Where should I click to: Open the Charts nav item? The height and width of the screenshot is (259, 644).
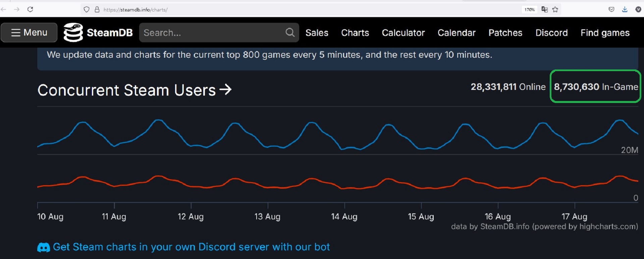[355, 33]
